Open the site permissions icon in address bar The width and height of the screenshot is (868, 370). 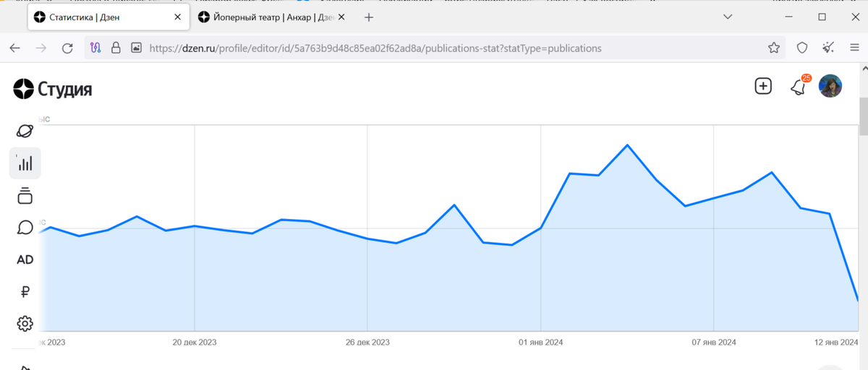coord(135,48)
